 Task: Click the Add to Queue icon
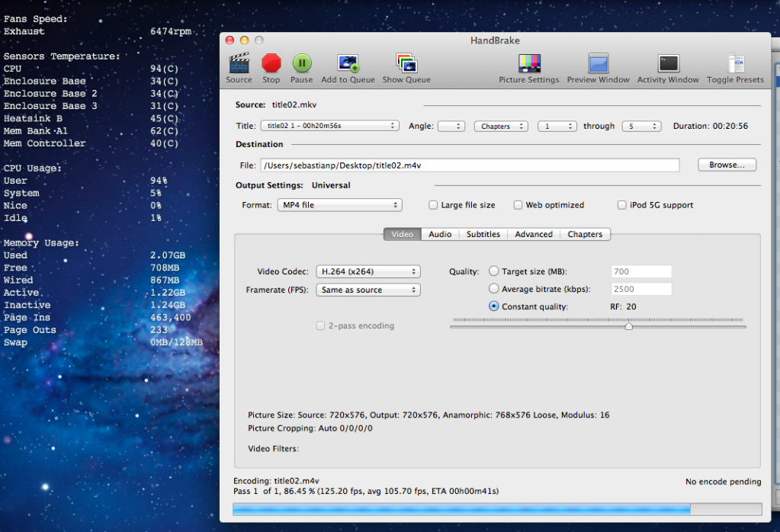[x=349, y=64]
